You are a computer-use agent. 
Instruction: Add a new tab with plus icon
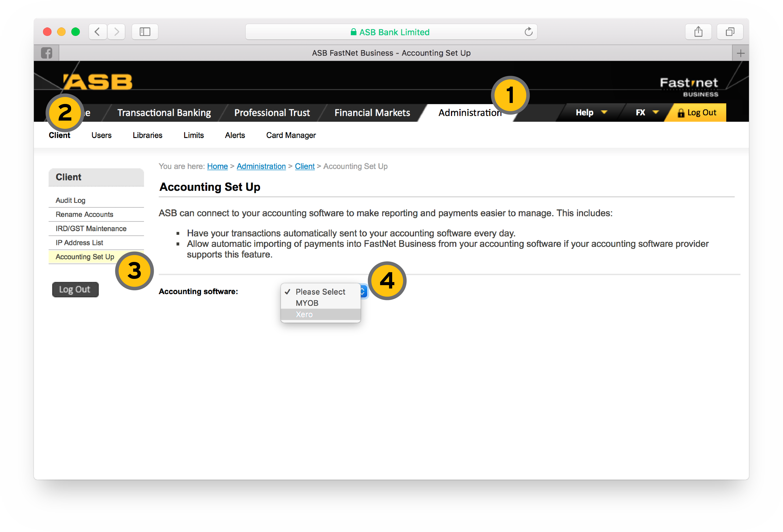coord(740,53)
